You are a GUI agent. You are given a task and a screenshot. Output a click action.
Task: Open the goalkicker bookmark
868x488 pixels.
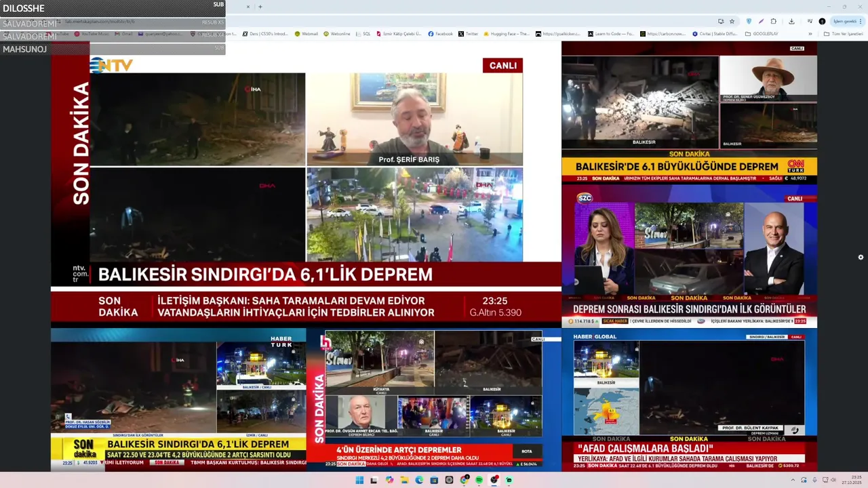(559, 34)
